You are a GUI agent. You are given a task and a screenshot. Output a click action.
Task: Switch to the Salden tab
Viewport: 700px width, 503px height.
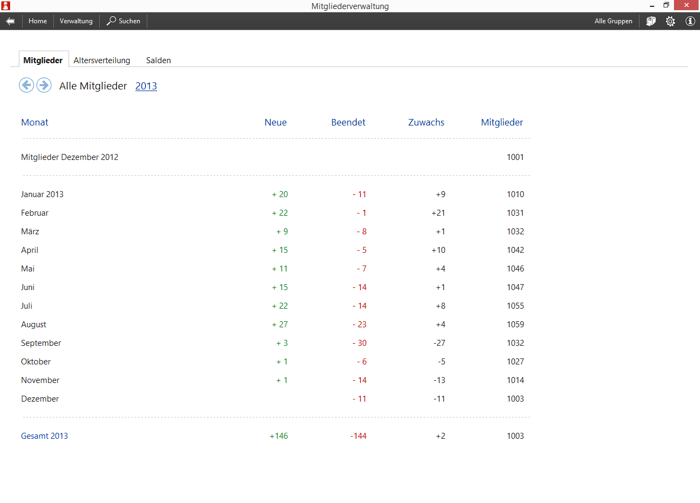(x=158, y=60)
